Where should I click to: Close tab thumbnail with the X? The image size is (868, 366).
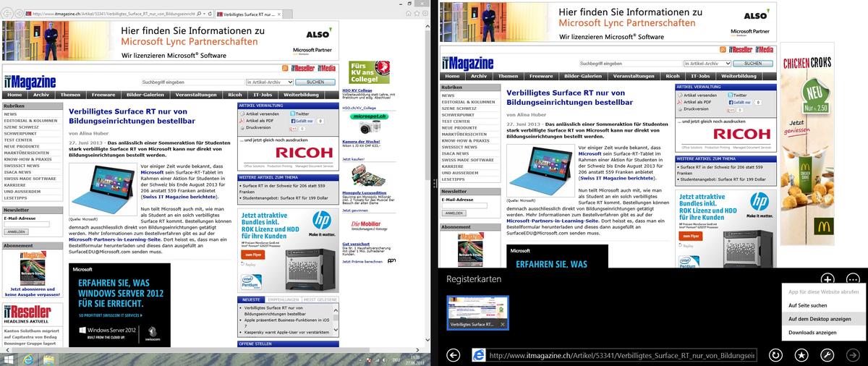pos(501,325)
